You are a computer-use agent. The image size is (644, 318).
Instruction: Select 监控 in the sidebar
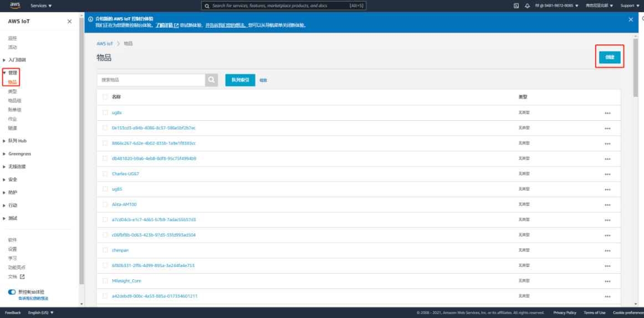12,38
